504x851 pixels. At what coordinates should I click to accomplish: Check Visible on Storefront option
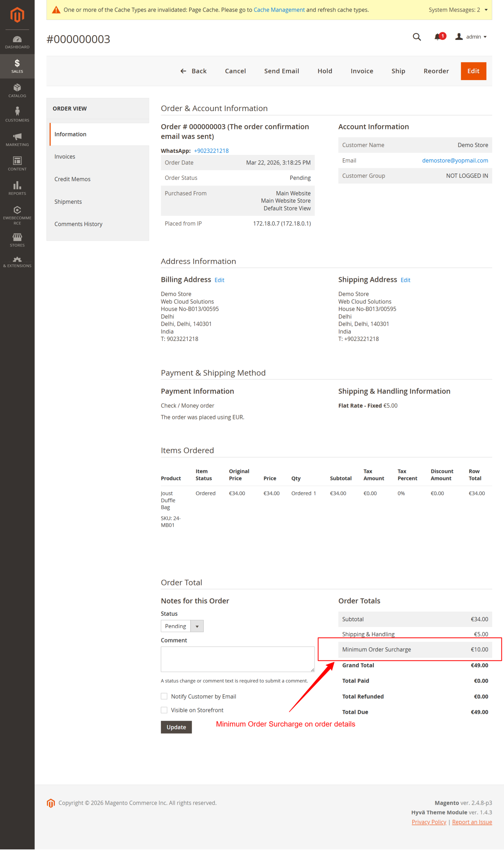click(x=164, y=710)
